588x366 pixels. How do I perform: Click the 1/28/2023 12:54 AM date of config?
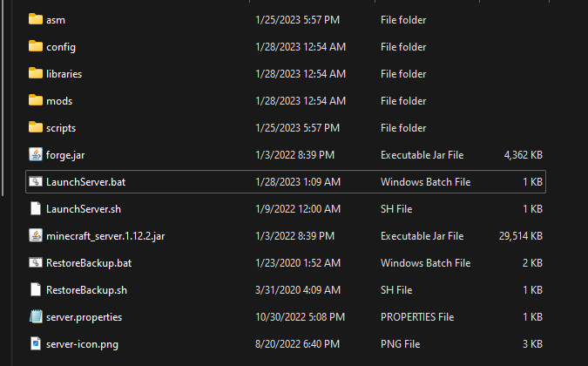pyautogui.click(x=301, y=47)
